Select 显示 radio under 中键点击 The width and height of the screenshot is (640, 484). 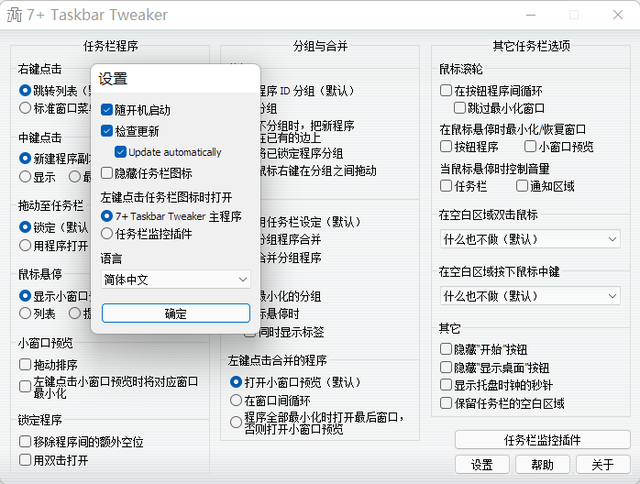click(x=25, y=177)
